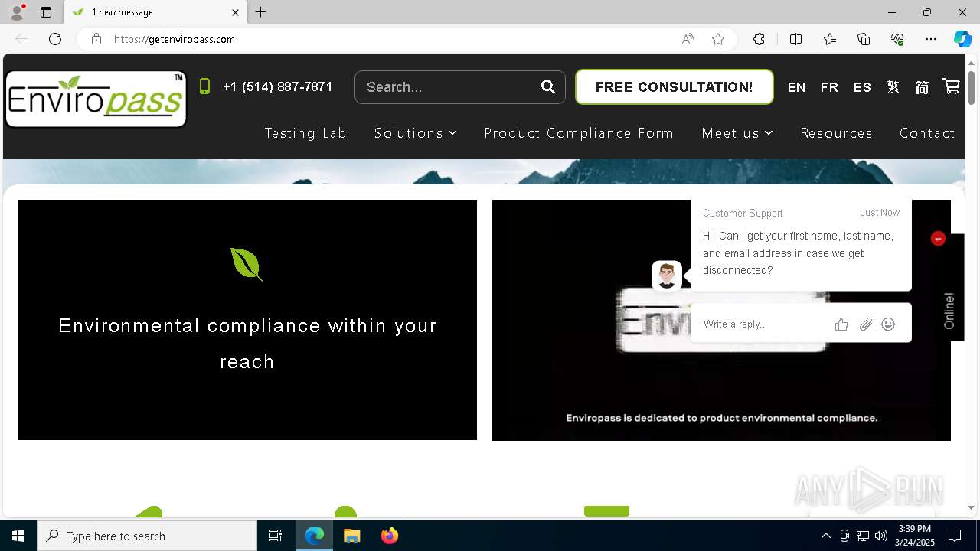Open Task View on taskbar

(x=276, y=536)
